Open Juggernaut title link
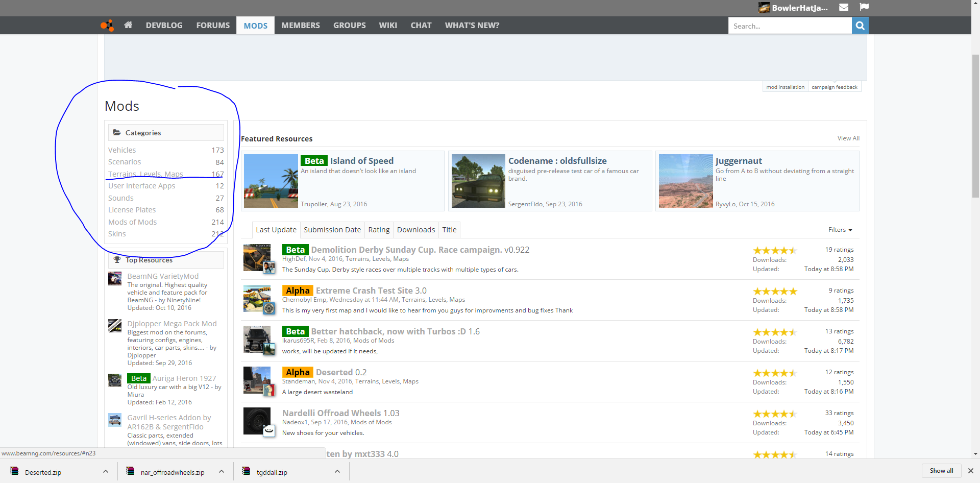This screenshot has width=980, height=483. coord(739,161)
